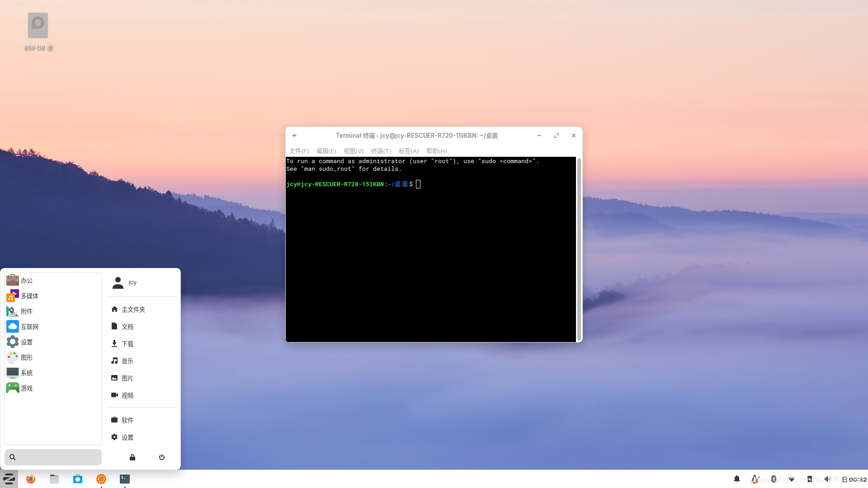Viewport: 868px width, 488px height.
Task: Expand the 办公 (Office) category
Action: 27,281
